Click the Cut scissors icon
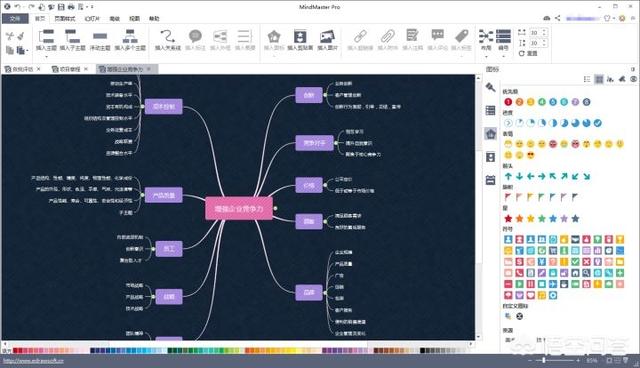 10,36
